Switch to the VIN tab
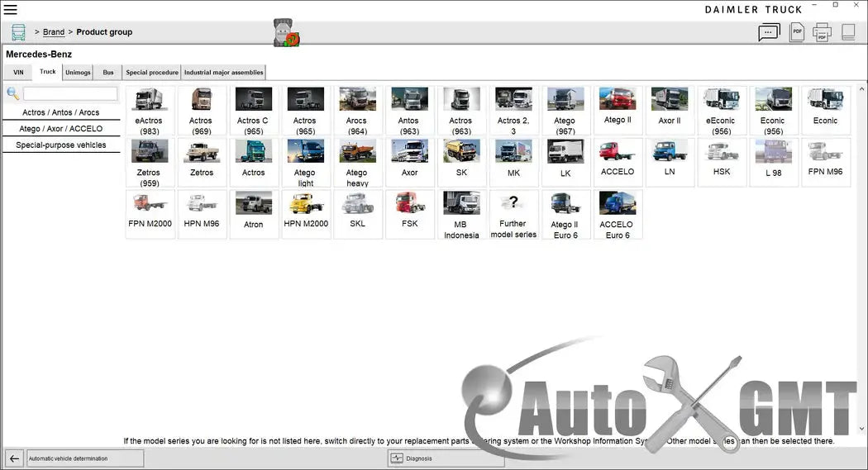Viewport: 868px width, 470px height. 18,73
